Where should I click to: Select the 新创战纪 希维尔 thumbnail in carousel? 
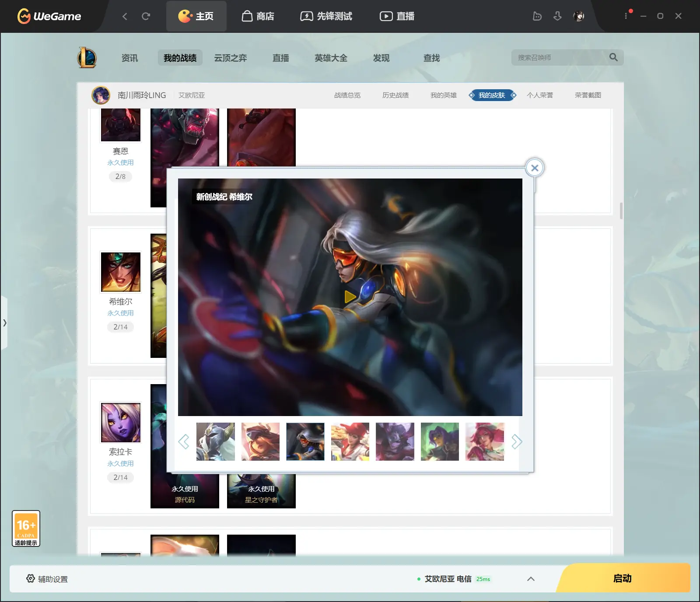click(305, 441)
